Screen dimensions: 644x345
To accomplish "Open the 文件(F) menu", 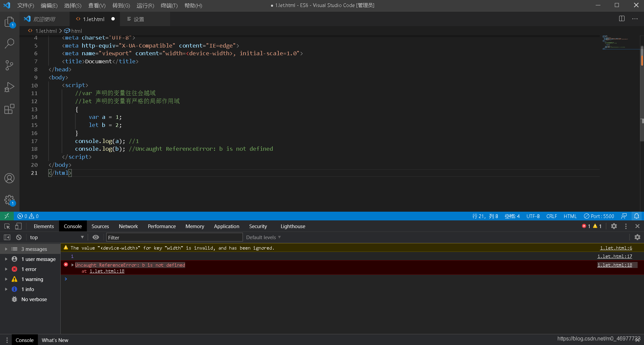I will 25,5.
